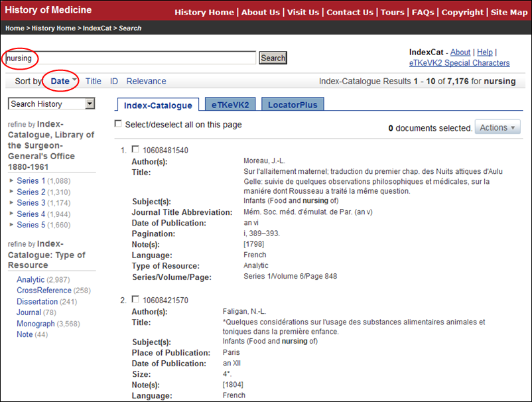Focus the nursing search input field
Image resolution: width=532 pixels, height=402 pixels.
(x=131, y=58)
